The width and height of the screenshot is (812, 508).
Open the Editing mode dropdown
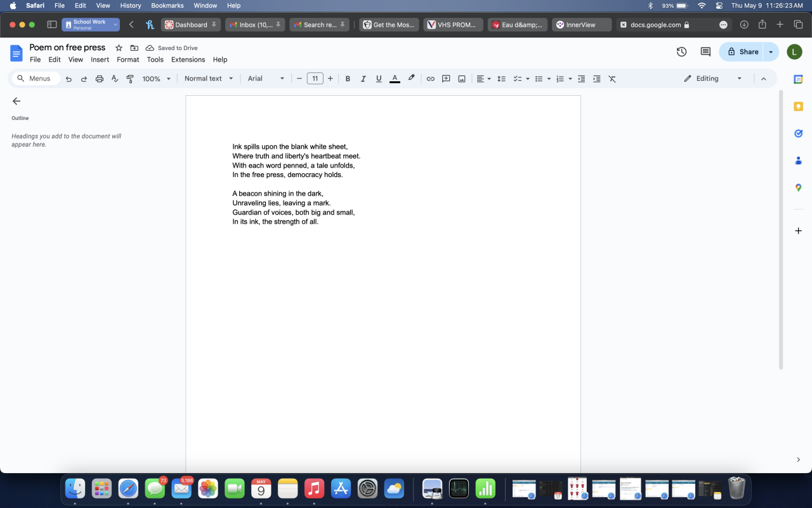(x=713, y=79)
